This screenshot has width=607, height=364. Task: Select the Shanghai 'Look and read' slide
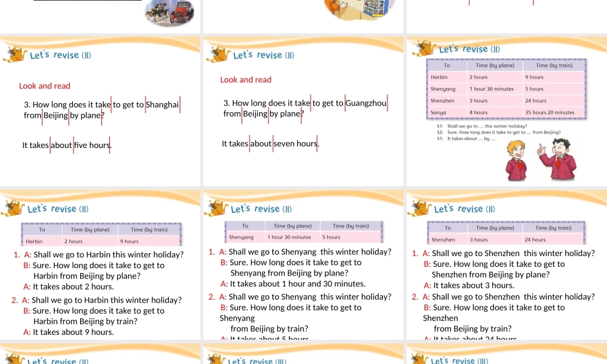(100, 109)
